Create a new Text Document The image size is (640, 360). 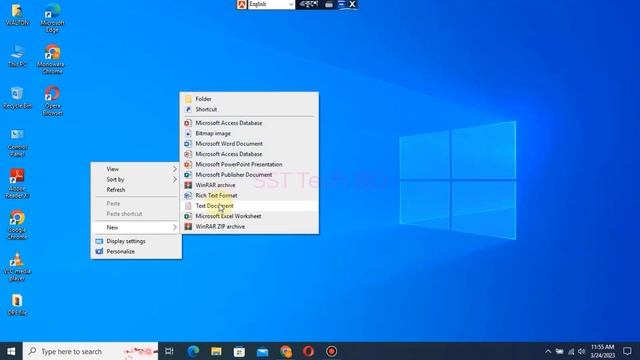(249, 206)
